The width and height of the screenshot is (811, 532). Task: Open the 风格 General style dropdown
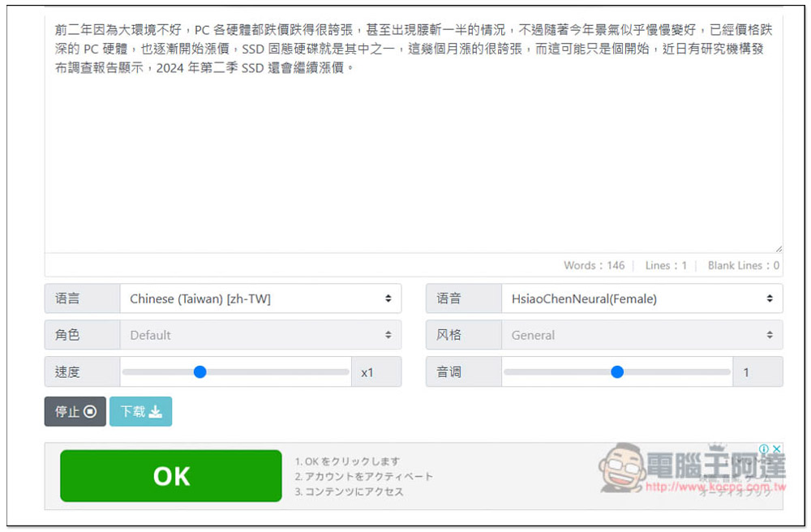pos(642,335)
